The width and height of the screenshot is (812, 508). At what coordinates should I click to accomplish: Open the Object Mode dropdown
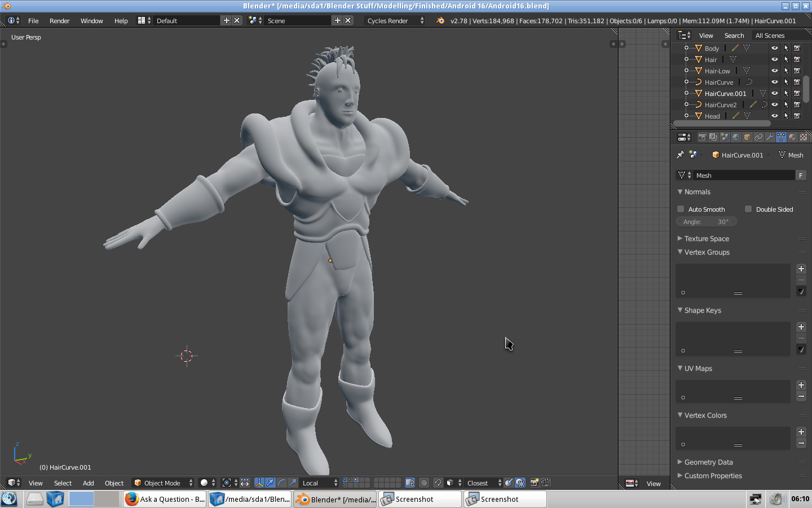click(164, 483)
